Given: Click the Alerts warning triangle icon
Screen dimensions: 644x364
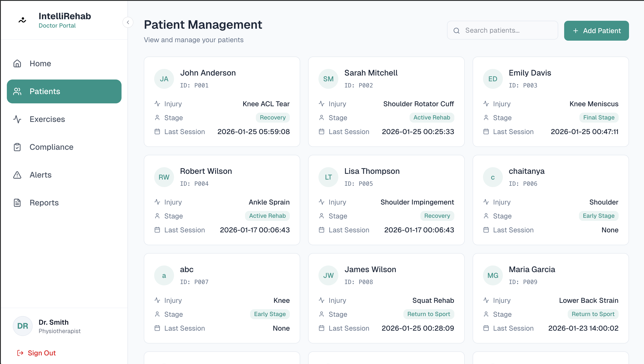Looking at the screenshot, I should [x=17, y=175].
